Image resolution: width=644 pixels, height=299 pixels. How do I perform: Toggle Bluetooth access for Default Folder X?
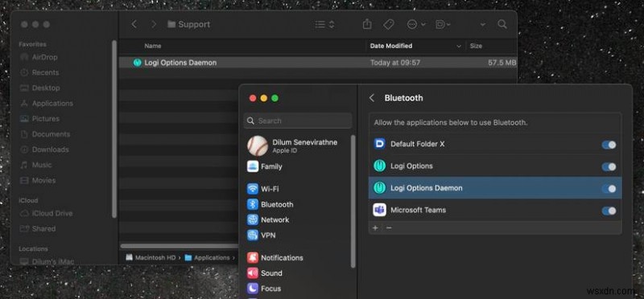609,145
